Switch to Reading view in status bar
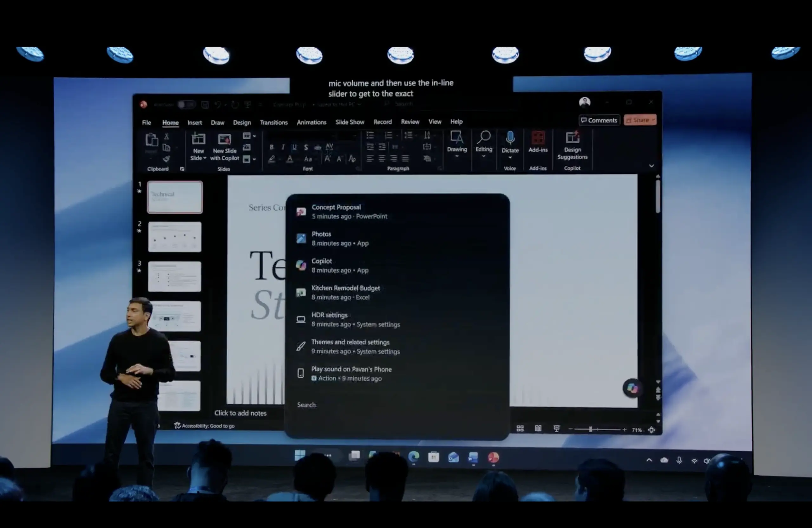The width and height of the screenshot is (812, 528). tap(538, 429)
